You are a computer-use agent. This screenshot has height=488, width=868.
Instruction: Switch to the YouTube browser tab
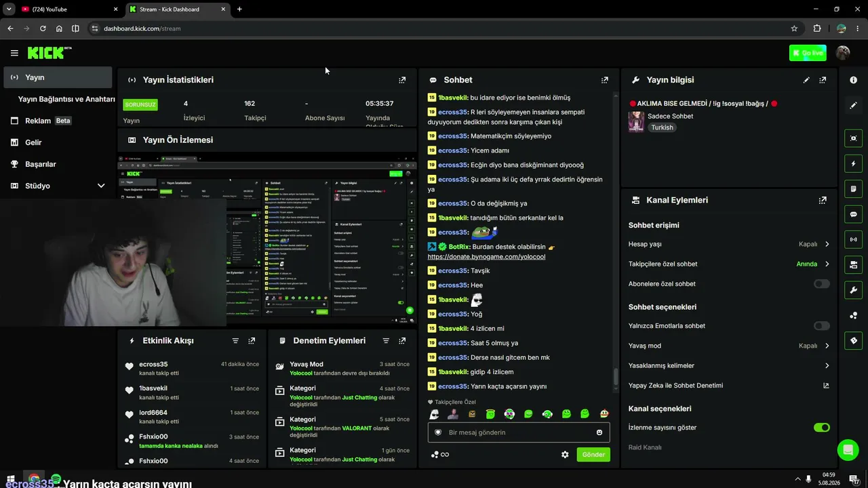(x=68, y=9)
